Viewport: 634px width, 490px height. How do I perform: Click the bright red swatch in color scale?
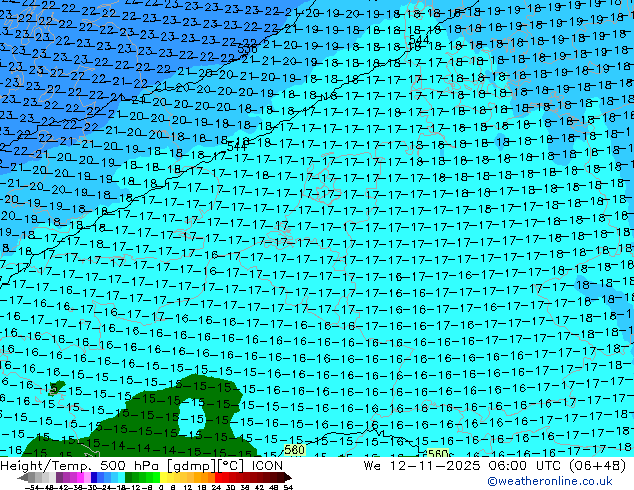click(x=218, y=477)
